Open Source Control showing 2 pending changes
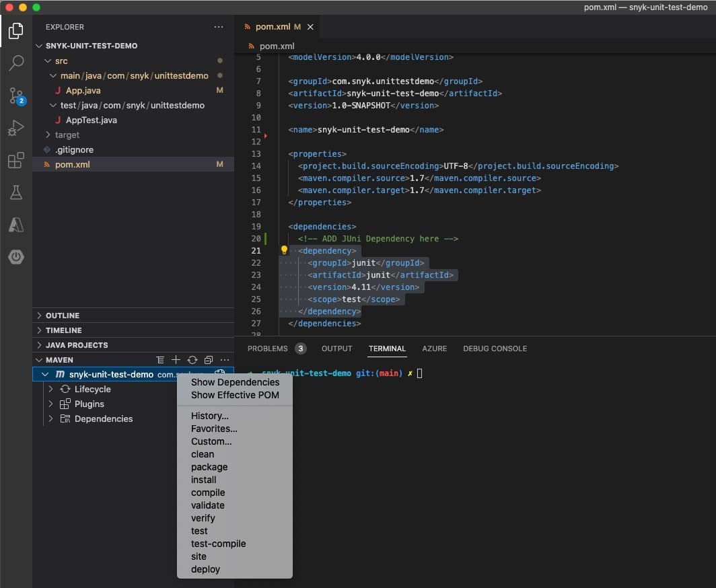 (16, 96)
